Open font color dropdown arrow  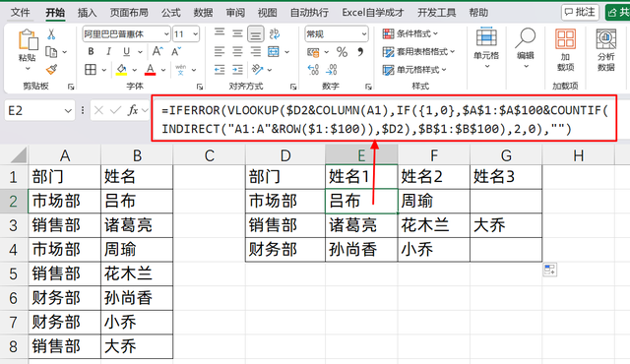click(x=163, y=70)
